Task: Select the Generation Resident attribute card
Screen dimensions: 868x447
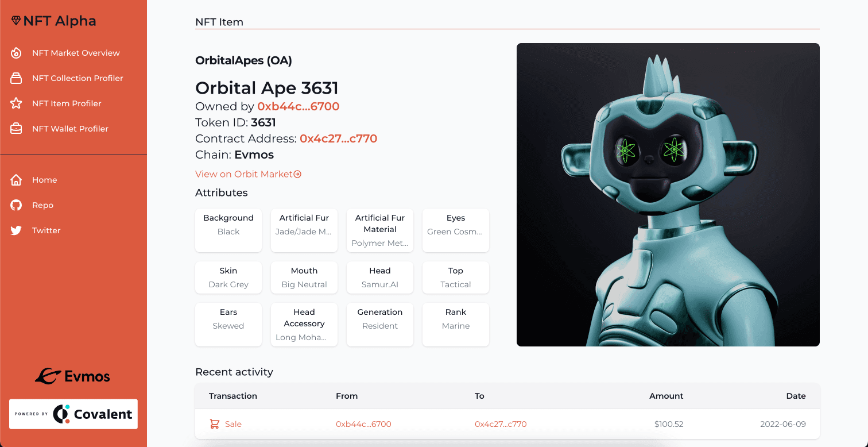Action: pyautogui.click(x=380, y=325)
